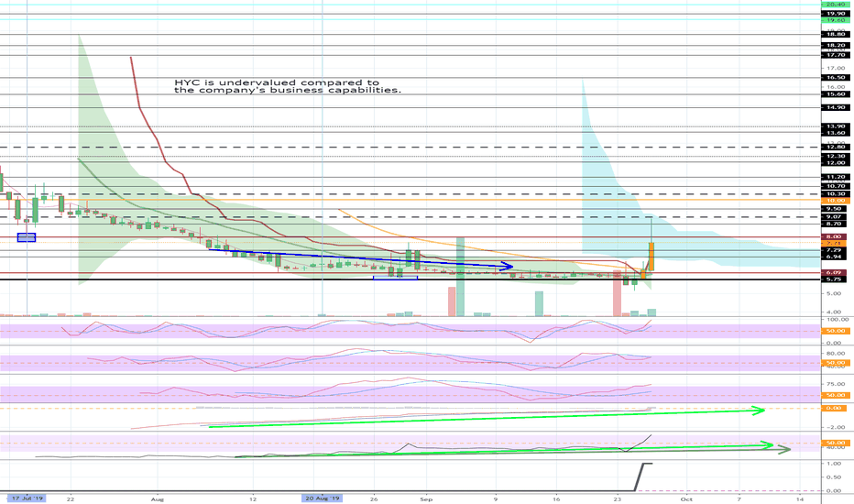Select the 13.60 price level label
The image size is (854, 504).
tap(836, 133)
